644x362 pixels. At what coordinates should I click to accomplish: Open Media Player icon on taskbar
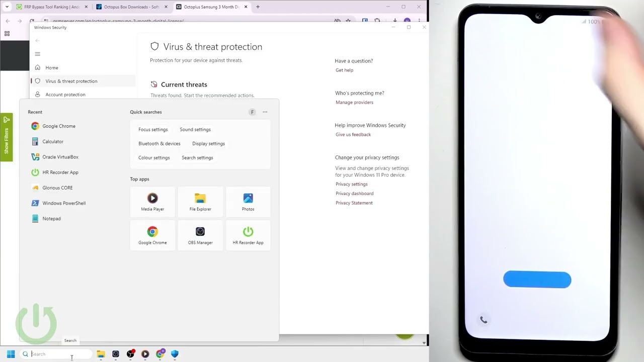click(145, 354)
